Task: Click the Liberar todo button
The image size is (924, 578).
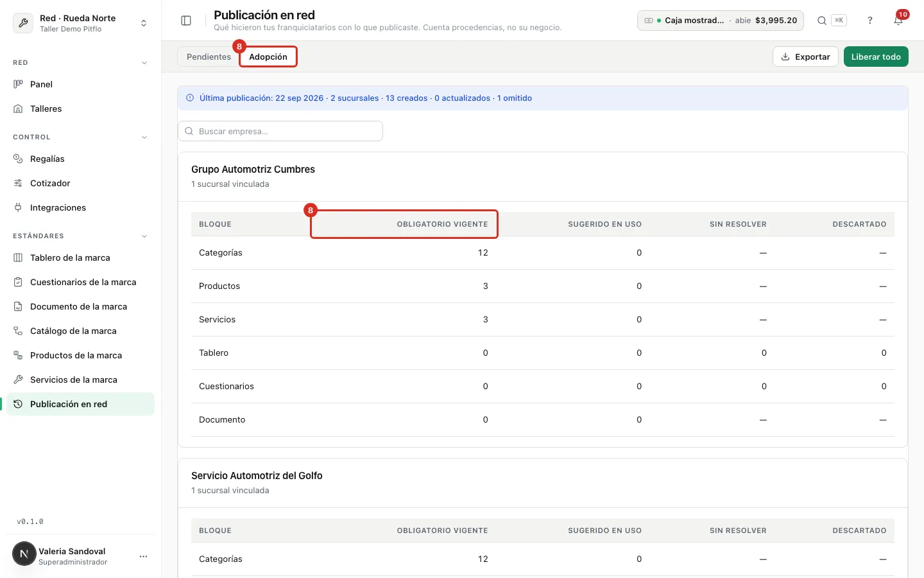Action: click(x=876, y=57)
